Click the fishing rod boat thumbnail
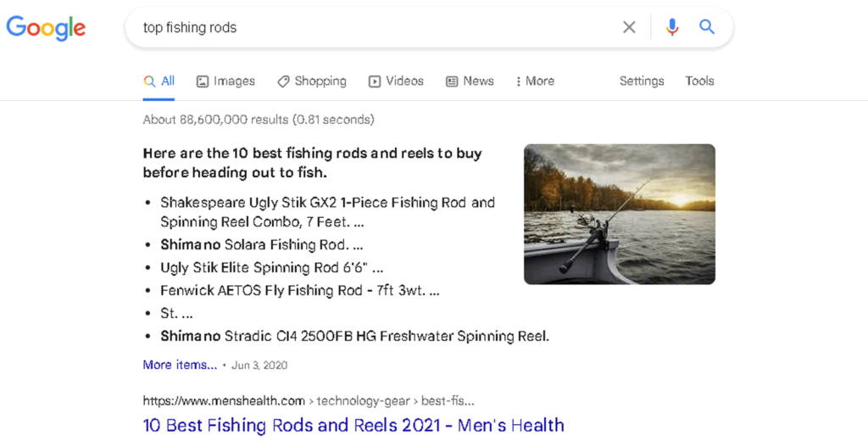 619,214
